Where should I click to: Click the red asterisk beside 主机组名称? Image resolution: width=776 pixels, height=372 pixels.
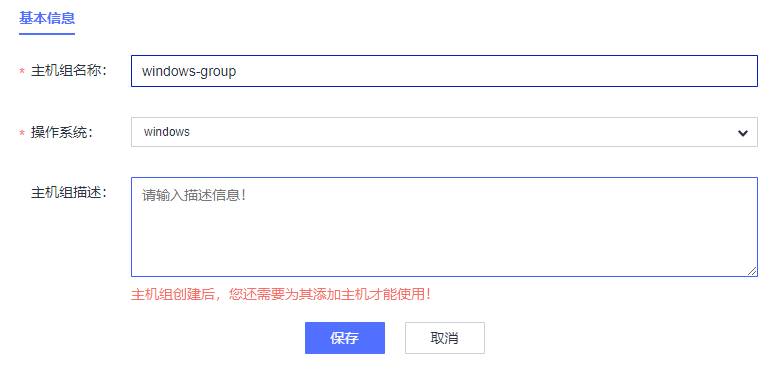point(22,72)
